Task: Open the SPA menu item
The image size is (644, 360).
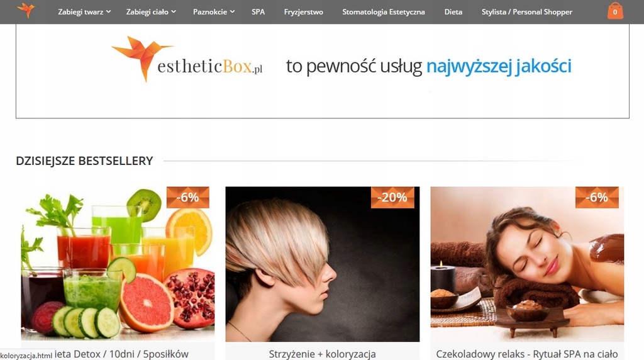Action: pyautogui.click(x=258, y=12)
